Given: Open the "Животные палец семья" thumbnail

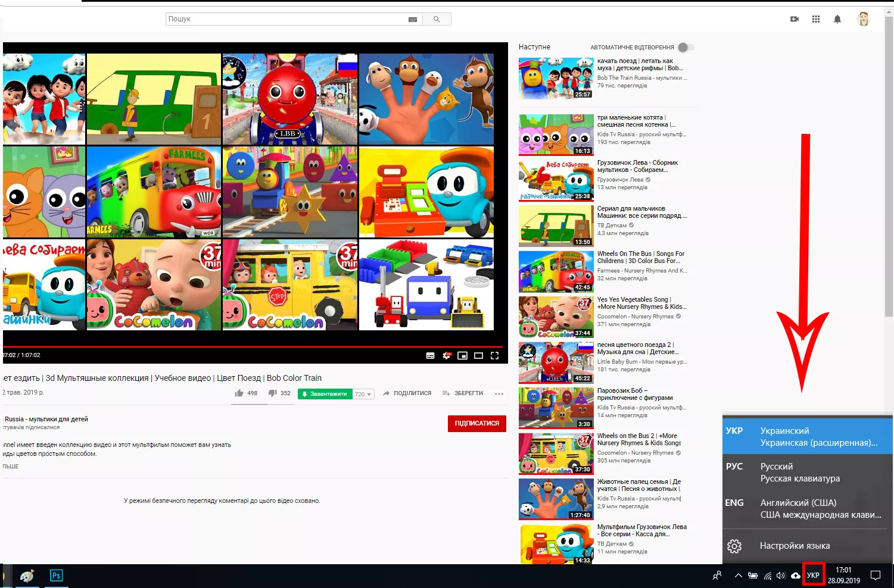Looking at the screenshot, I should click(556, 499).
